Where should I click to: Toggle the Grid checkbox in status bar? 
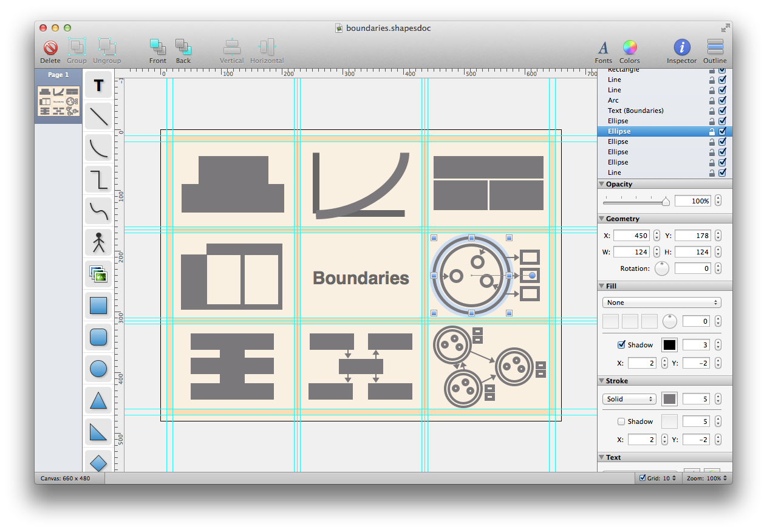[x=643, y=479]
